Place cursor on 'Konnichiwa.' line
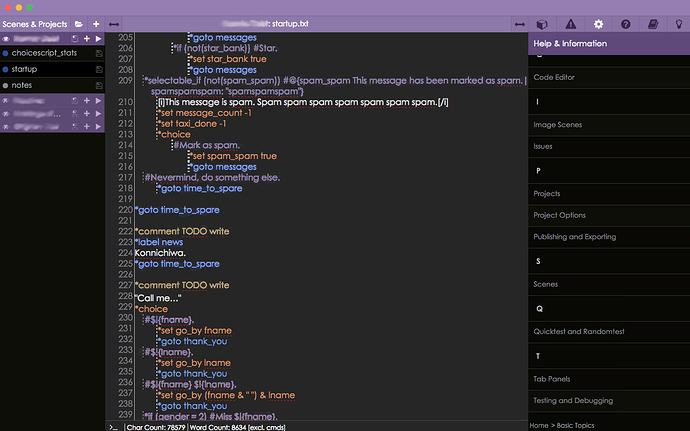The image size is (690, 431). tap(160, 253)
